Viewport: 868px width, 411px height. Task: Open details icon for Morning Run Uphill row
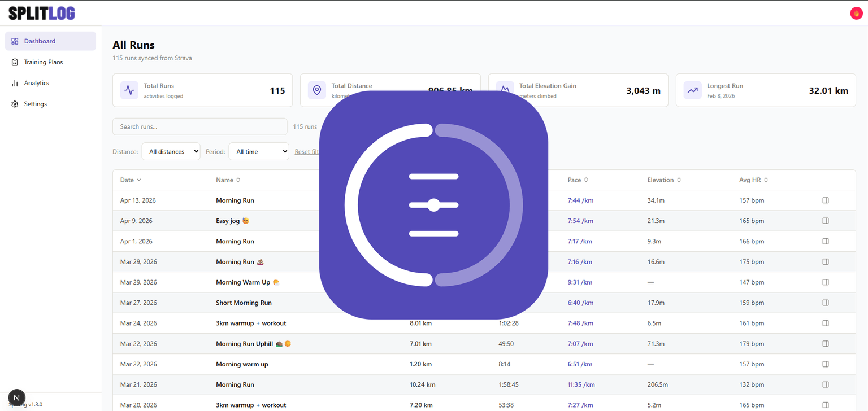[825, 343]
